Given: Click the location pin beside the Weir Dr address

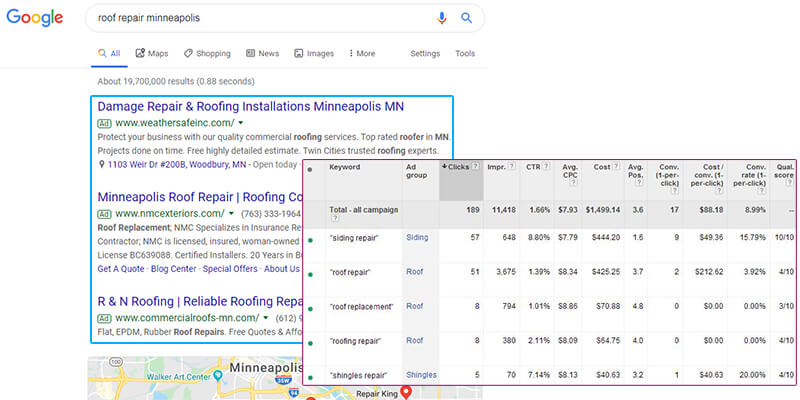Looking at the screenshot, I should tap(102, 164).
